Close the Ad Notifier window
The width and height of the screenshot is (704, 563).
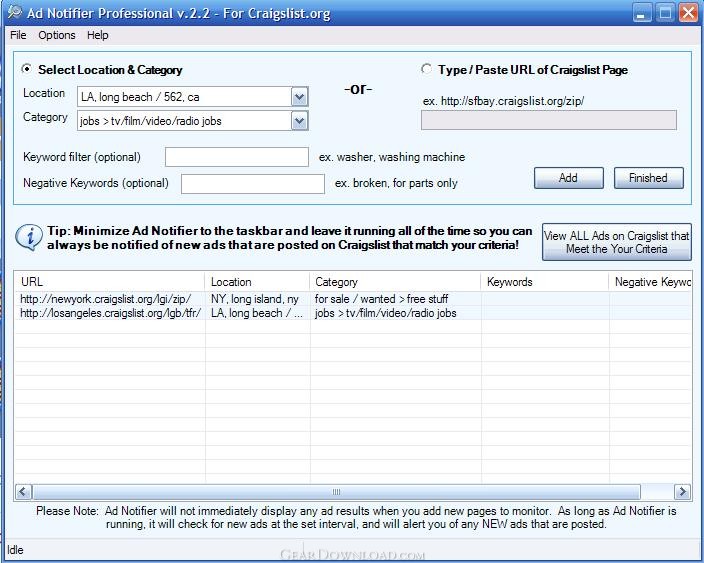click(x=688, y=13)
